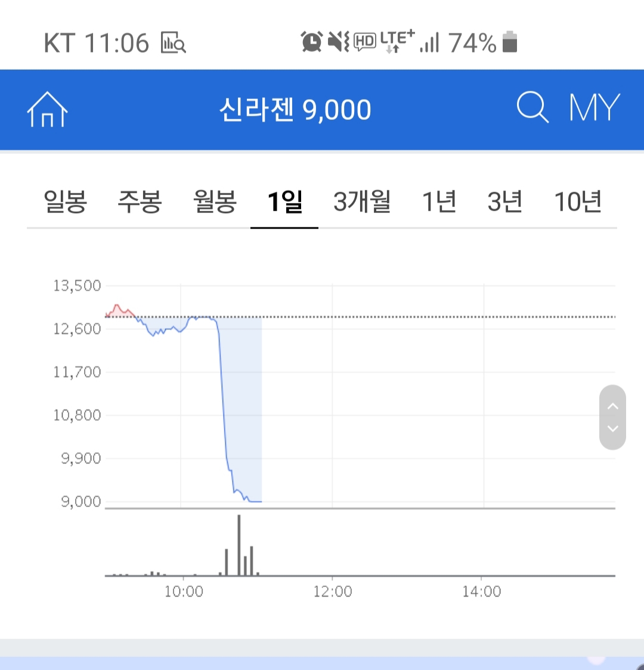Tap the muted sound status icon
Viewport: 644px width, 670px height.
pos(338,42)
